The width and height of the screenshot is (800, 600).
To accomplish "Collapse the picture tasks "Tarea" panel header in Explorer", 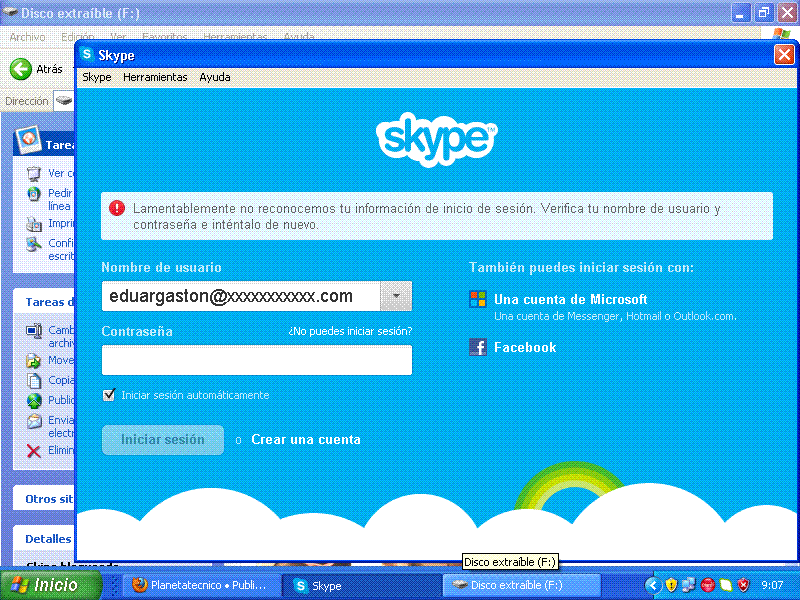I will point(44,144).
